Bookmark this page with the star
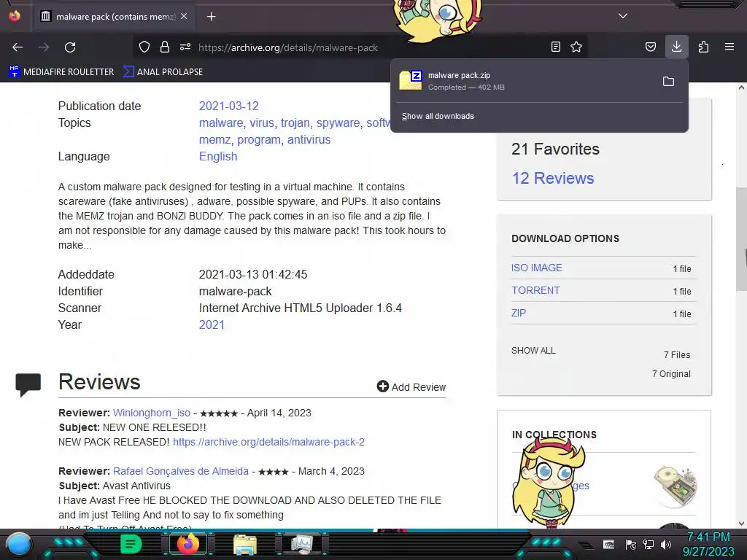 576,47
